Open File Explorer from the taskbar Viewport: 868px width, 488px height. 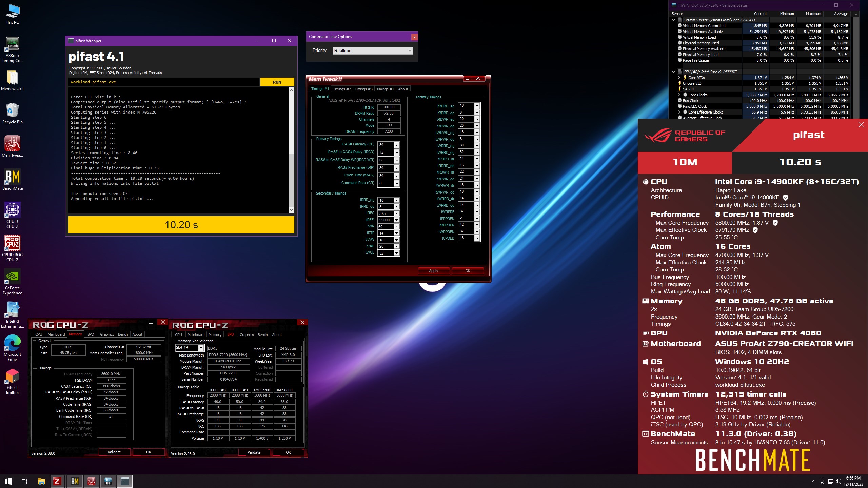(41, 481)
